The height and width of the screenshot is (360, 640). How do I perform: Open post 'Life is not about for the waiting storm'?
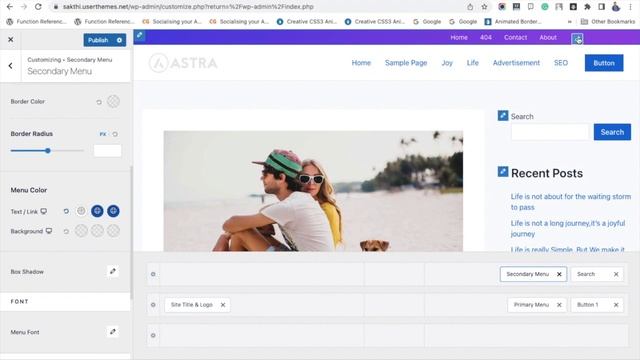(x=571, y=202)
